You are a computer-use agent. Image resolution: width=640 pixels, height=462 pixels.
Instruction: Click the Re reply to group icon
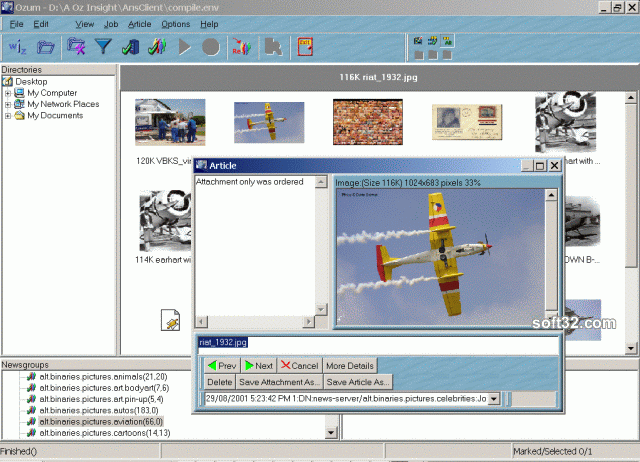pyautogui.click(x=241, y=47)
